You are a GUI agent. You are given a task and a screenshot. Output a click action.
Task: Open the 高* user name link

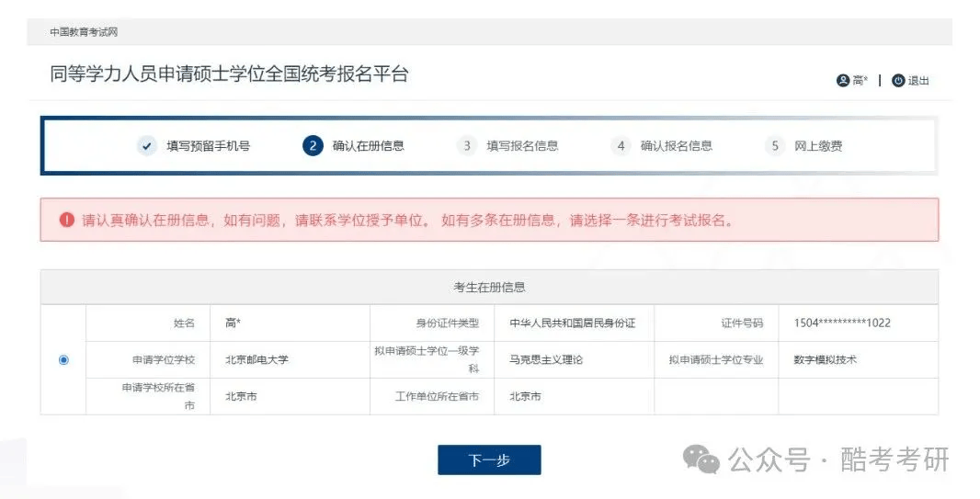tap(860, 81)
